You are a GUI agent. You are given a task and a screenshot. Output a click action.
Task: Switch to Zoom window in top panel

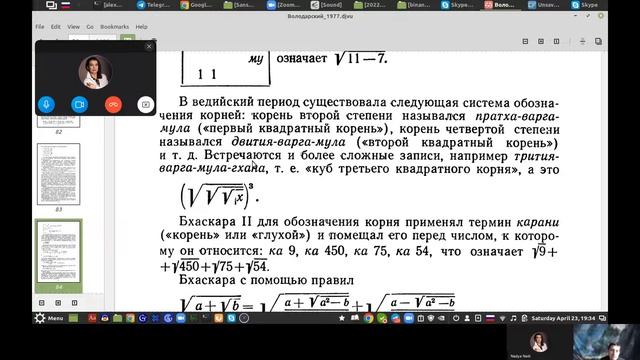pyautogui.click(x=284, y=5)
